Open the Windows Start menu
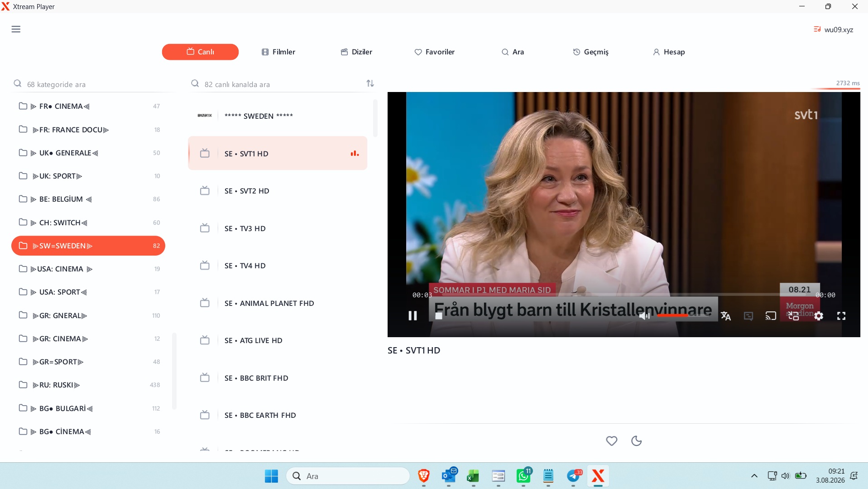Screen dimensions: 868x489 271,476
